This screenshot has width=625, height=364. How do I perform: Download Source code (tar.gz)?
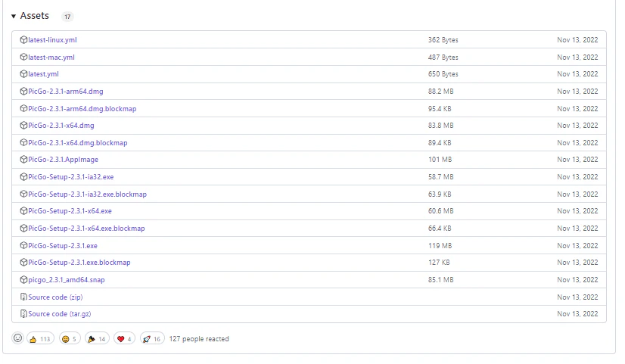59,314
